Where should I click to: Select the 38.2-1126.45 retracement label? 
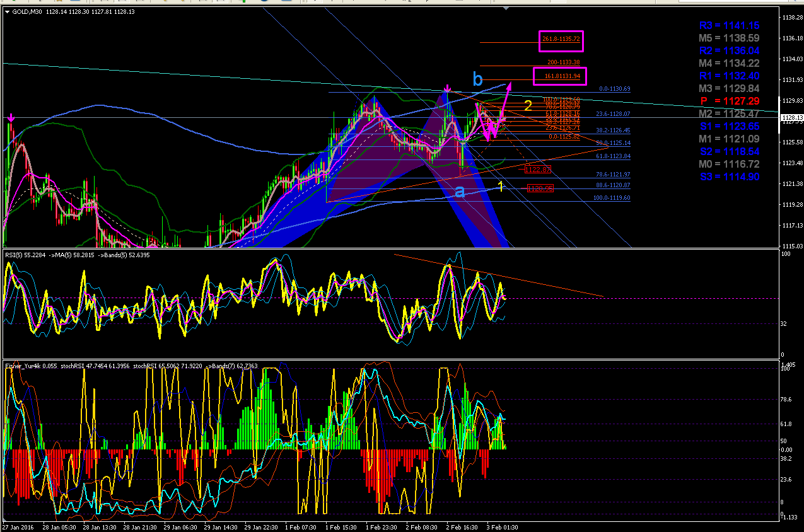pos(613,130)
